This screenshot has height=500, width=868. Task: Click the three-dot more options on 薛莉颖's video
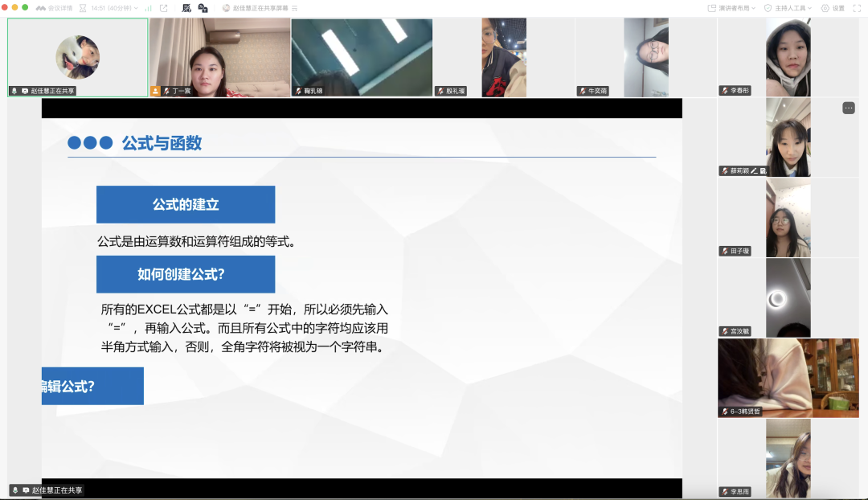849,108
